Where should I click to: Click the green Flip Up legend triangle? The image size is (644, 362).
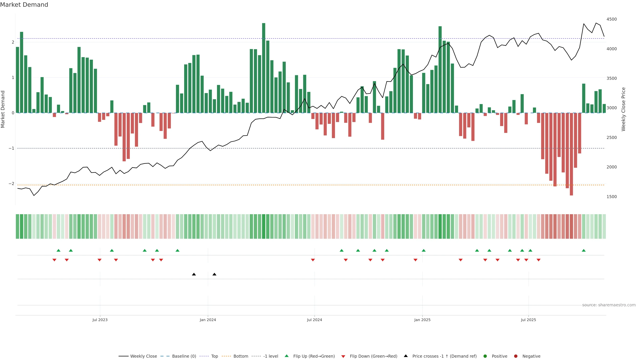pyautogui.click(x=286, y=356)
